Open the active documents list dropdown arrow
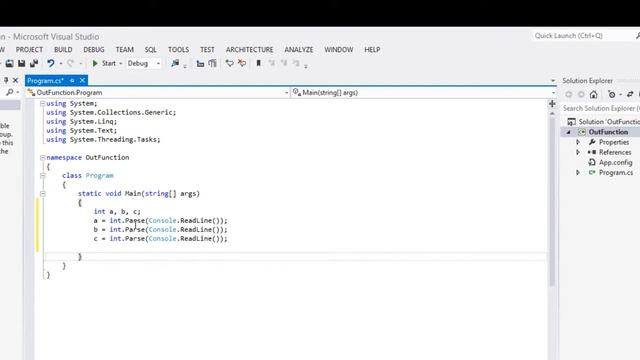The width and height of the screenshot is (640, 360). (553, 81)
